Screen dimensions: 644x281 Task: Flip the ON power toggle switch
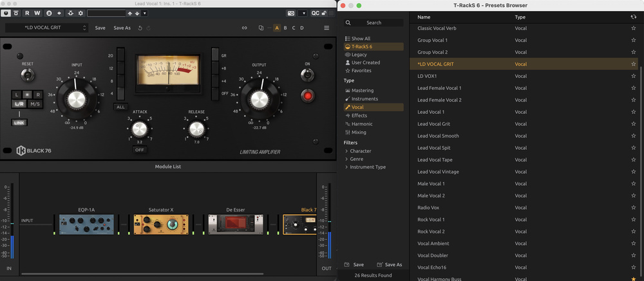coord(307,75)
